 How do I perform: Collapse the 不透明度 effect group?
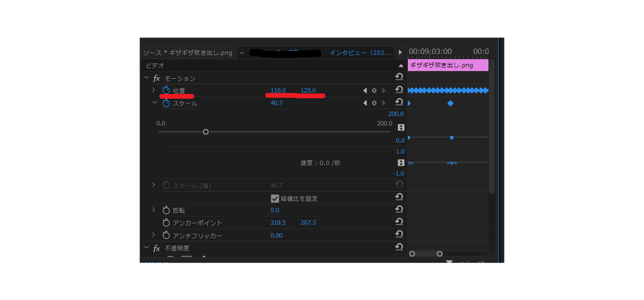(146, 248)
